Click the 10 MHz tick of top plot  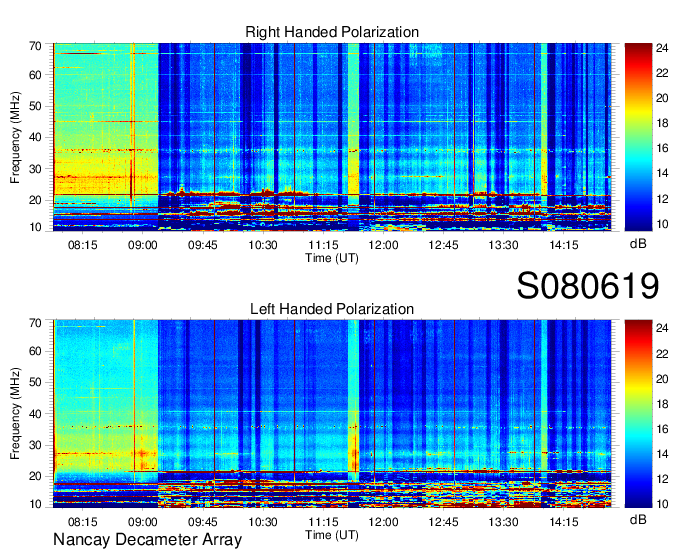coord(35,227)
